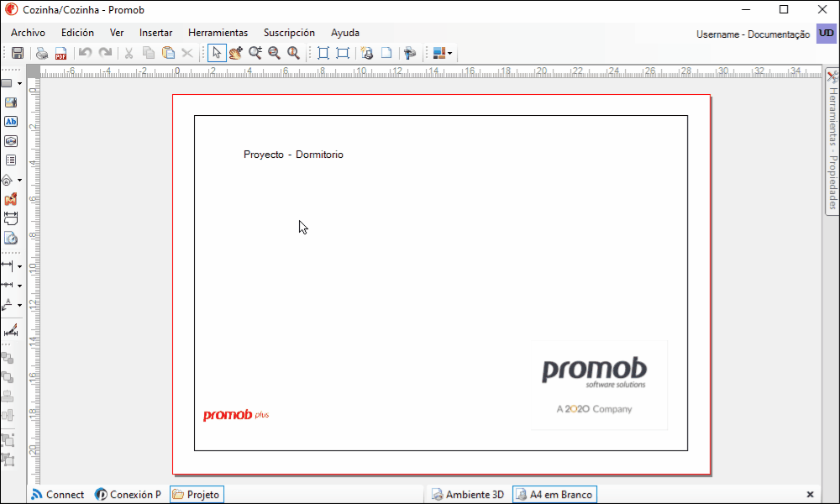Expand the annotation leader tool dropdown

point(19,305)
